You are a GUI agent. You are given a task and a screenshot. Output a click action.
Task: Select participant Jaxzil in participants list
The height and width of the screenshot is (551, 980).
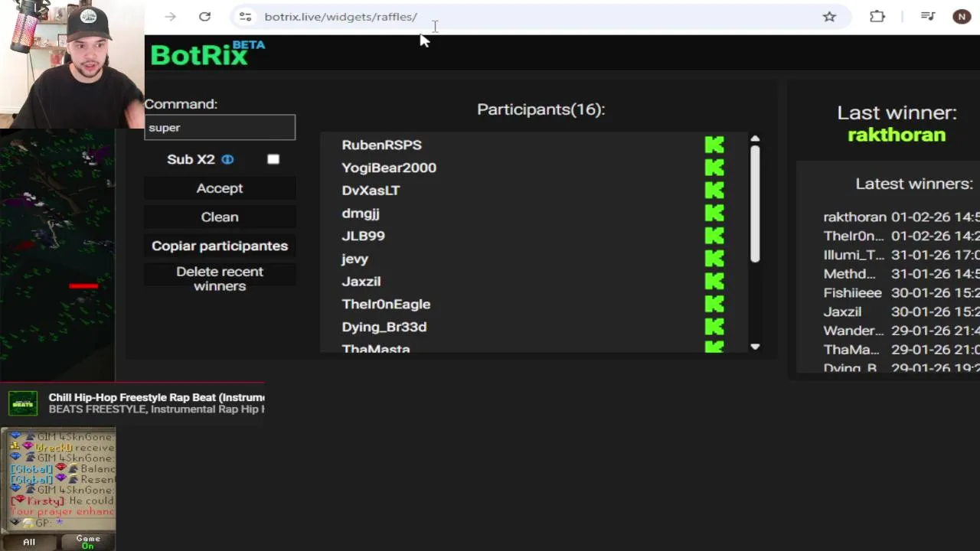[x=361, y=282]
